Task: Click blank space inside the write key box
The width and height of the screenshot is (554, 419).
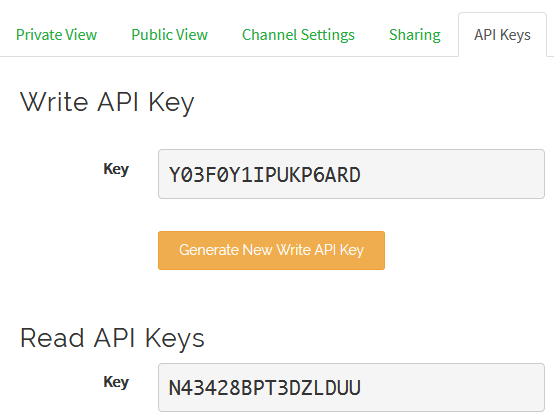Action: [x=452, y=174]
